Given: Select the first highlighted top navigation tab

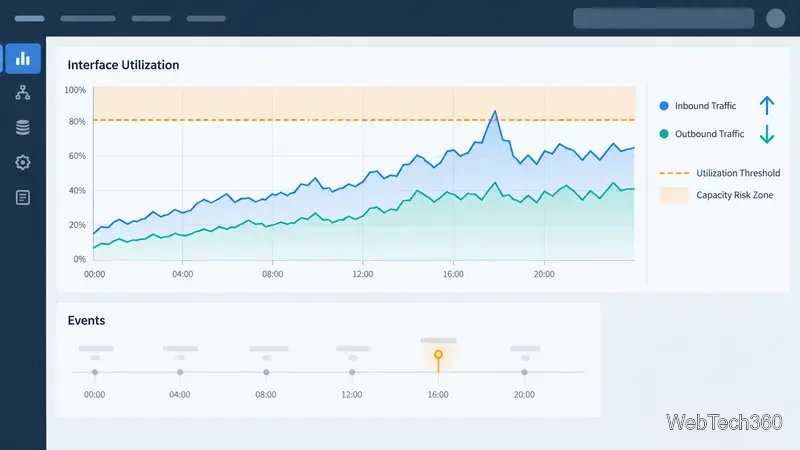Looking at the screenshot, I should [30, 18].
